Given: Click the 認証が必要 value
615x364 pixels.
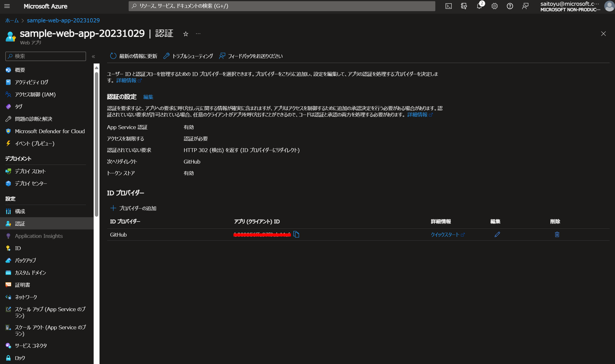Looking at the screenshot, I should click(x=196, y=139).
